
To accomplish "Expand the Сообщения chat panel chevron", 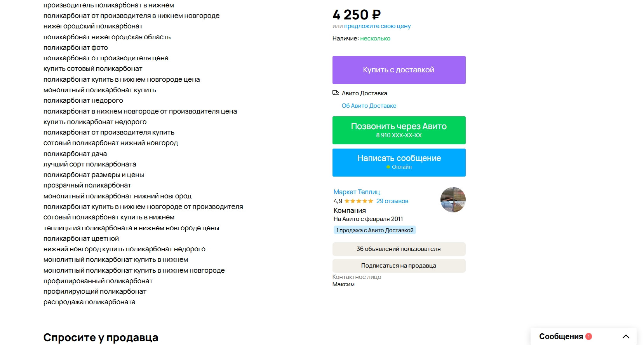I will click(626, 336).
